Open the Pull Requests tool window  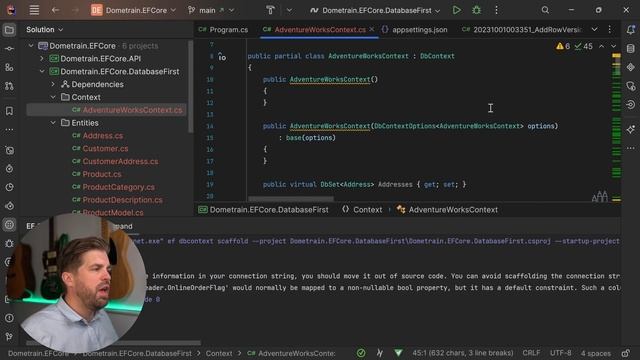[9, 86]
